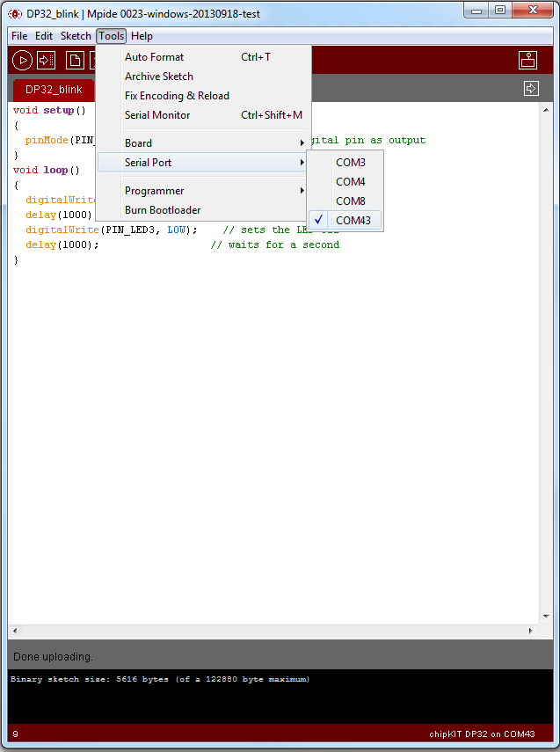This screenshot has height=752, width=560.
Task: Click the New sketch page icon
Action: click(76, 60)
